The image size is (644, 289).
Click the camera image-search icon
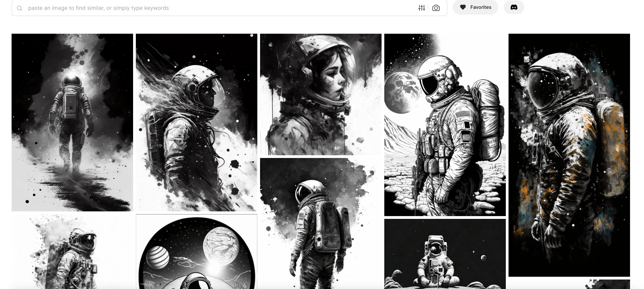[x=436, y=8]
